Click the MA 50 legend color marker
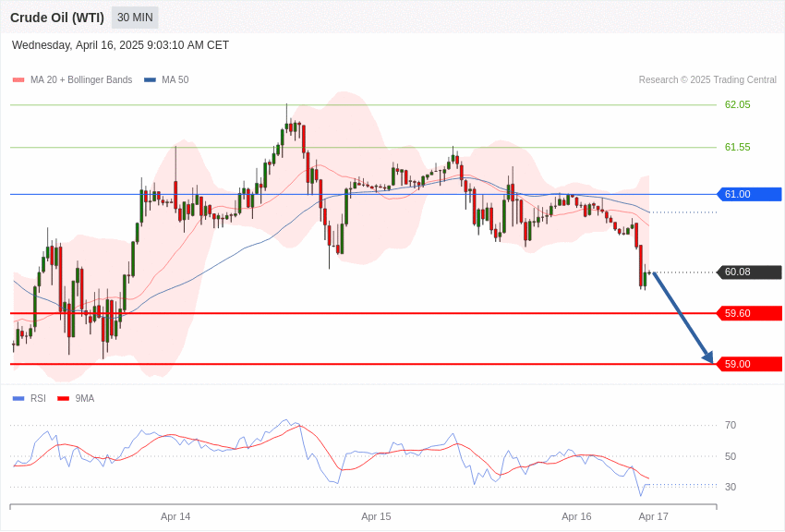The image size is (785, 532). click(x=150, y=80)
